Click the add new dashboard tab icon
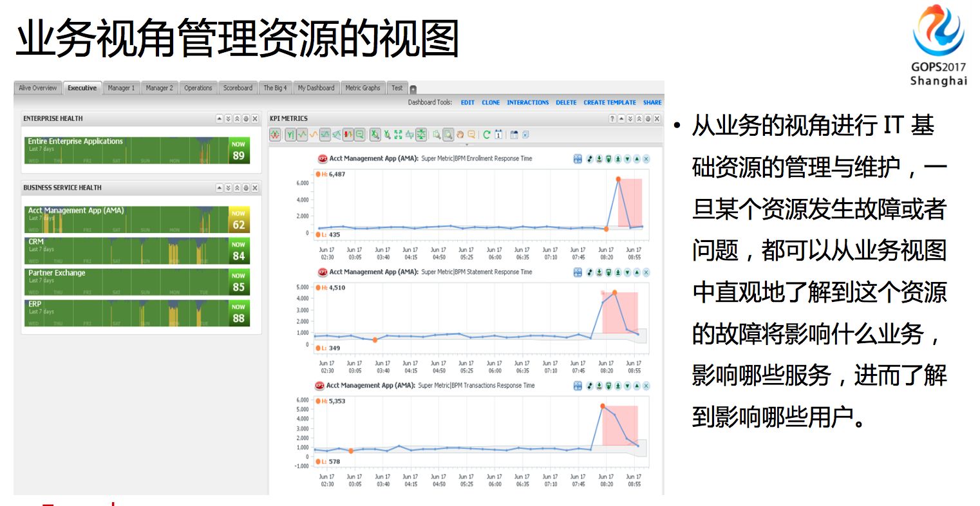The height and width of the screenshot is (506, 980). (413, 89)
